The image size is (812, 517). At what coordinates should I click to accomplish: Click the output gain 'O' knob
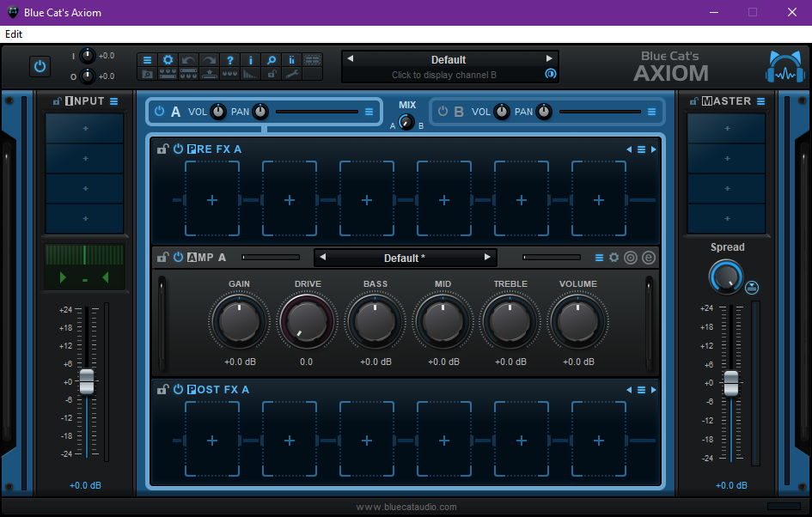[88, 76]
